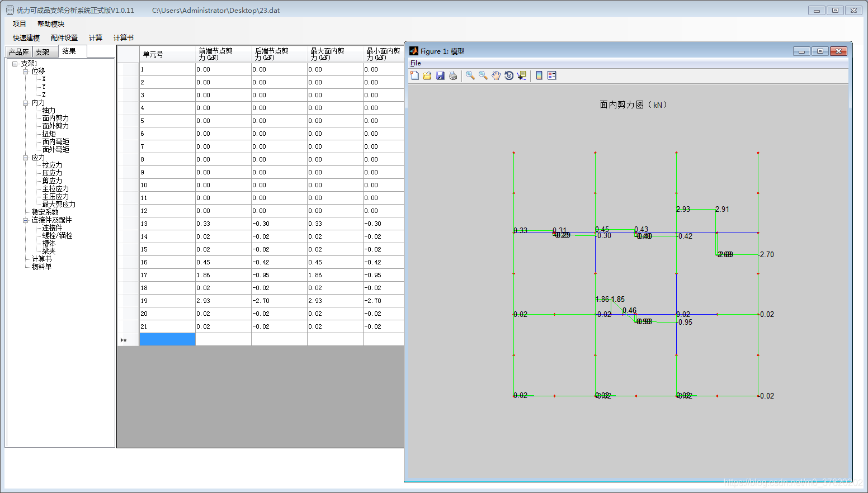Click the 1.86 cell in row 17
The image size is (868, 493).
click(x=223, y=275)
